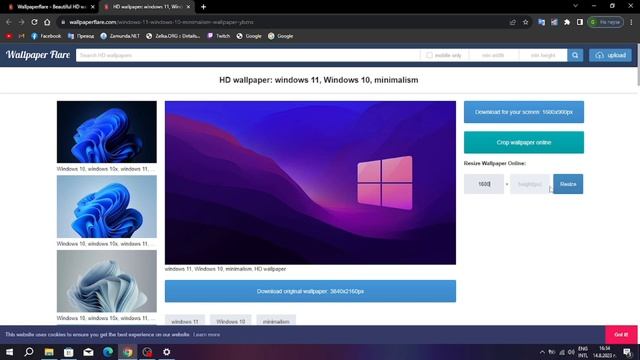Screen dimensions: 640x360
Task: Switch the ENG INTL input language
Action: [x=583, y=352]
